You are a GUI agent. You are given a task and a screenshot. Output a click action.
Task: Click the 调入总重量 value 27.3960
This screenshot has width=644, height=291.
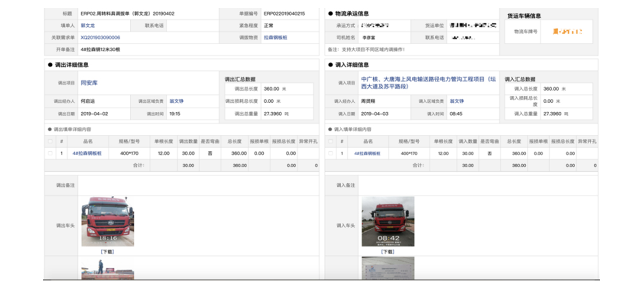point(552,114)
